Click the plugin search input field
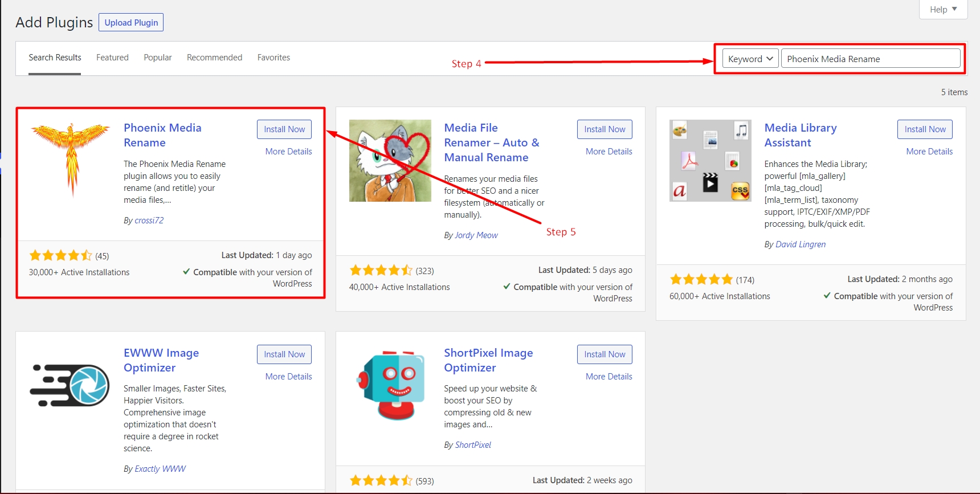The height and width of the screenshot is (494, 980). 871,59
